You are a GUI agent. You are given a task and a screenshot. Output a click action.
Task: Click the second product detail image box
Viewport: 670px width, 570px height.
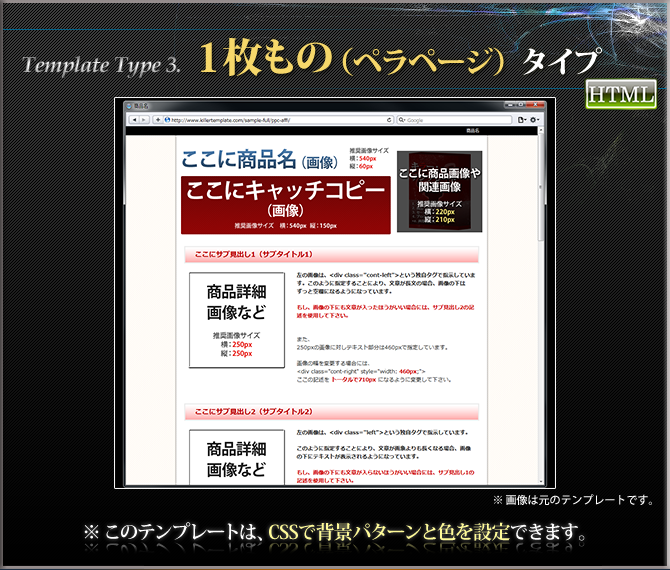pos(237,457)
